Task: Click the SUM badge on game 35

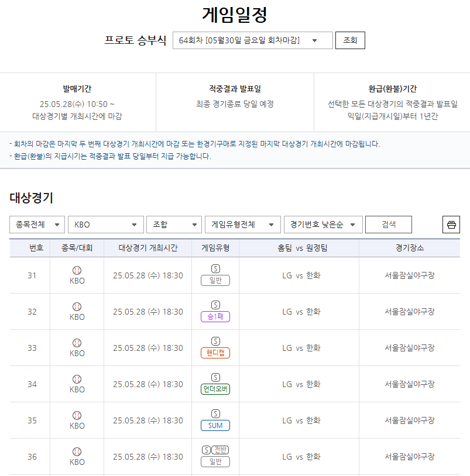Action: 215,425
